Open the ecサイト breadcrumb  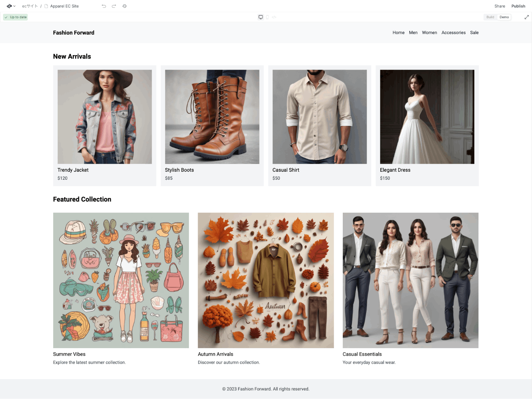click(30, 6)
